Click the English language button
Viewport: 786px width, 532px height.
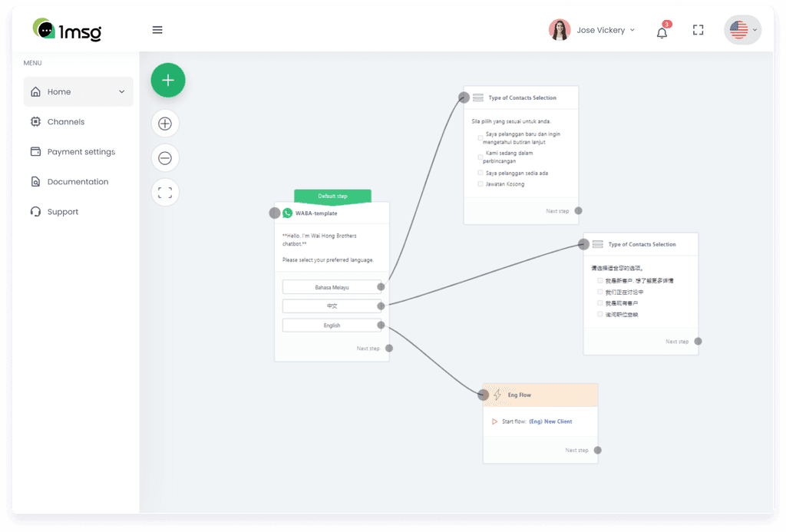tap(332, 325)
